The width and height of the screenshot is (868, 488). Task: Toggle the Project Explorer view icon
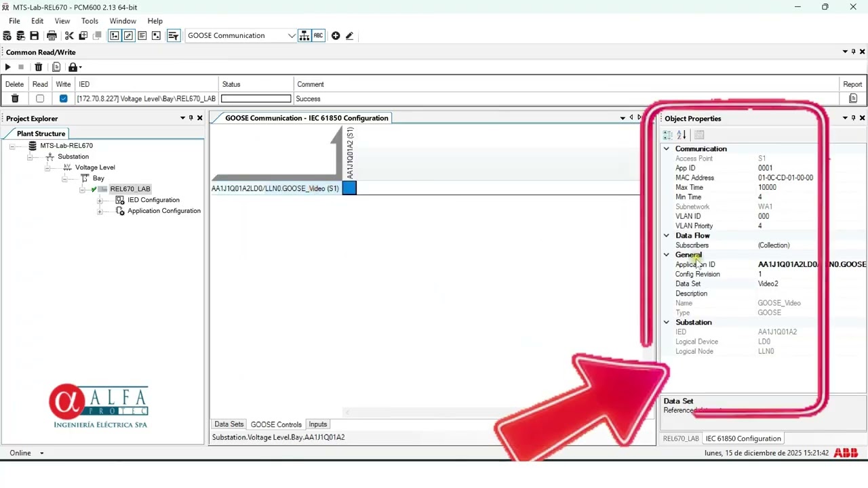tap(115, 36)
